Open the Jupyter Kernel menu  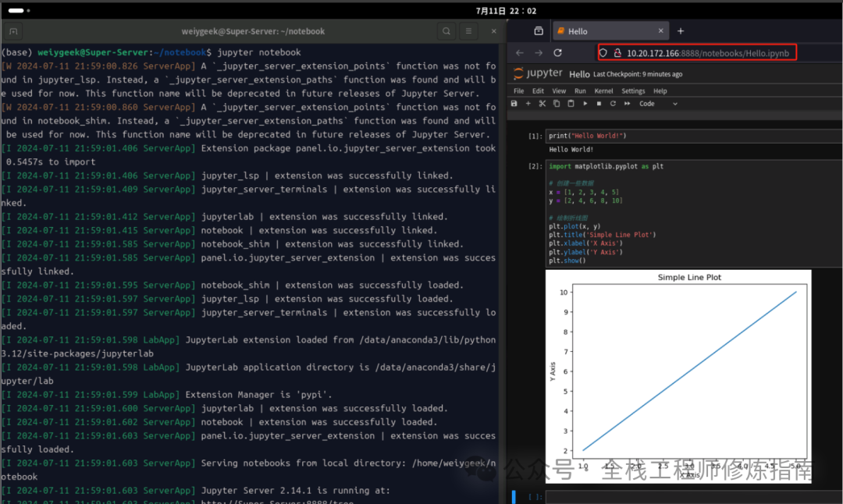pyautogui.click(x=603, y=91)
